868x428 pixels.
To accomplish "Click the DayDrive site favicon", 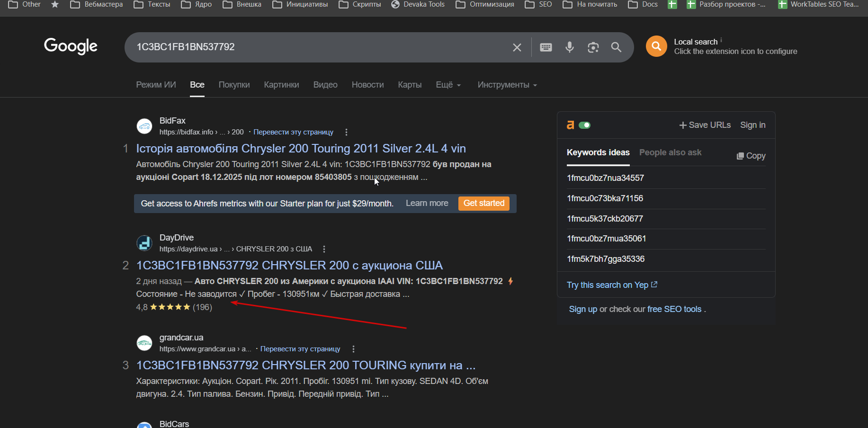I will [x=144, y=243].
